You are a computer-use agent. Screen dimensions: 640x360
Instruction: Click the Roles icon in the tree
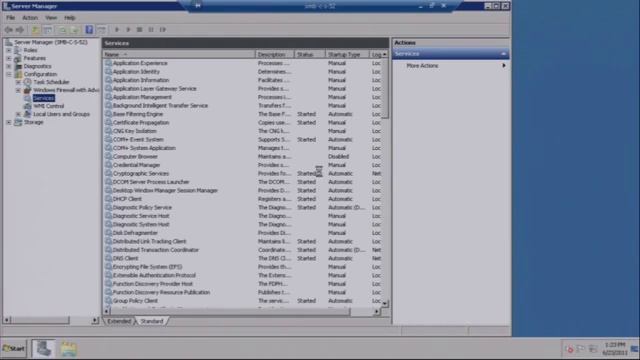pyautogui.click(x=18, y=50)
